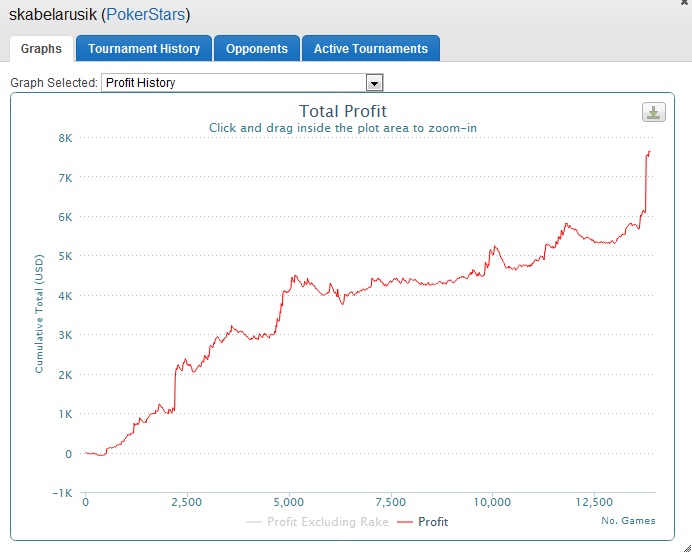Click the 10,000 x-axis label
Viewport: 692px width, 558px height.
click(x=492, y=502)
